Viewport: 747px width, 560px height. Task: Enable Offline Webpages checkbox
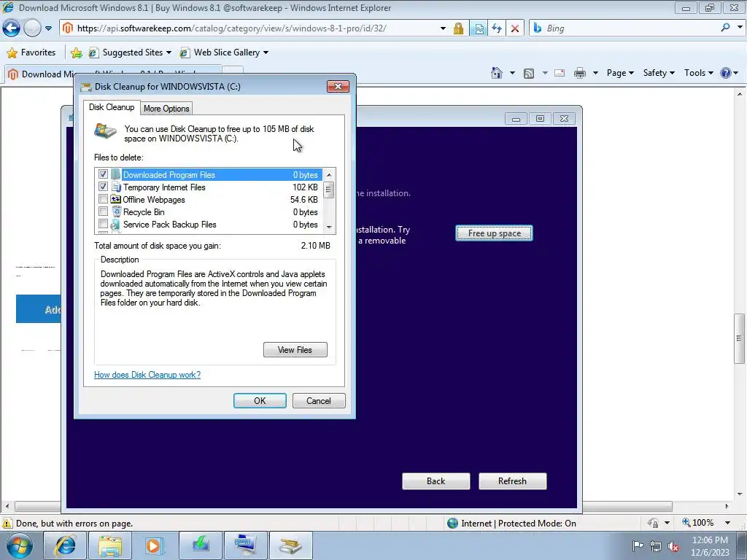[x=103, y=199]
